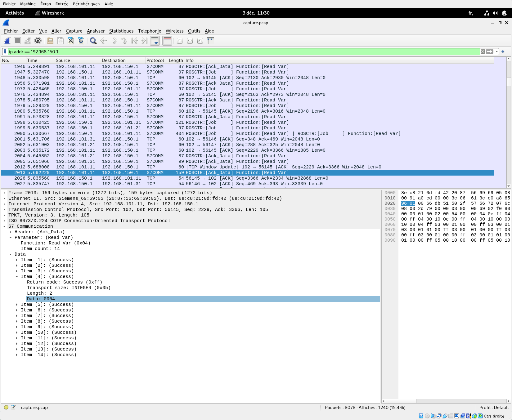Go back to previous packet arrow
Image resolution: width=512 pixels, height=420 pixels.
[104, 41]
